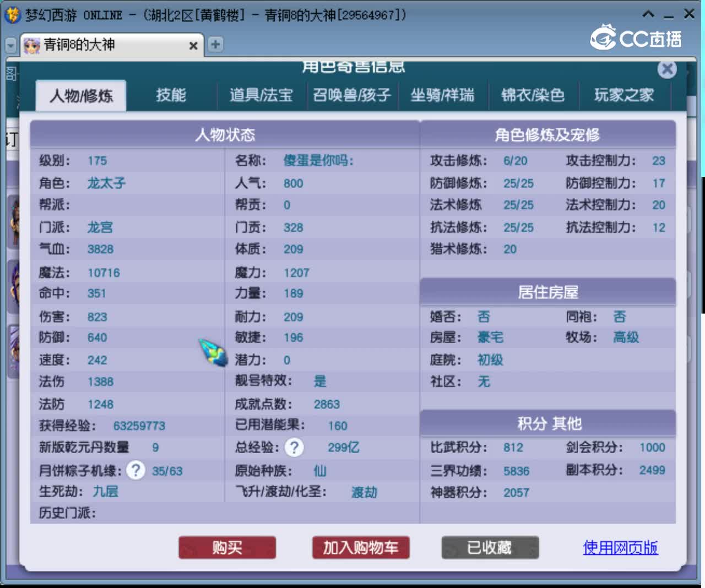Switch to the 召唤兽/孩子 tab
Screen dimensions: 705x588
point(352,95)
